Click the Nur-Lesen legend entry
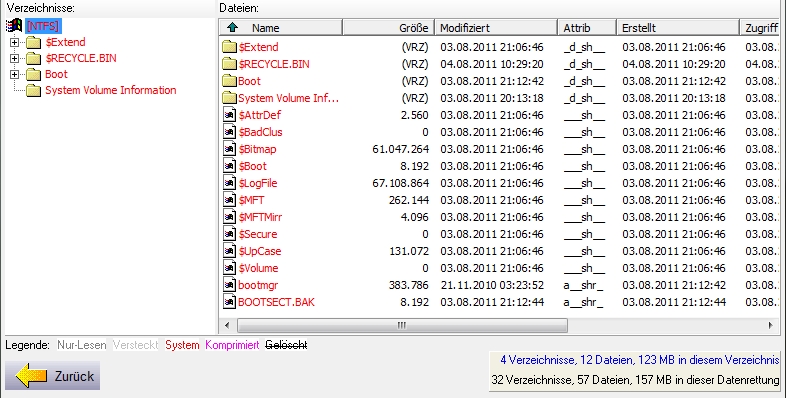This screenshot has width=786, height=398. click(x=82, y=345)
